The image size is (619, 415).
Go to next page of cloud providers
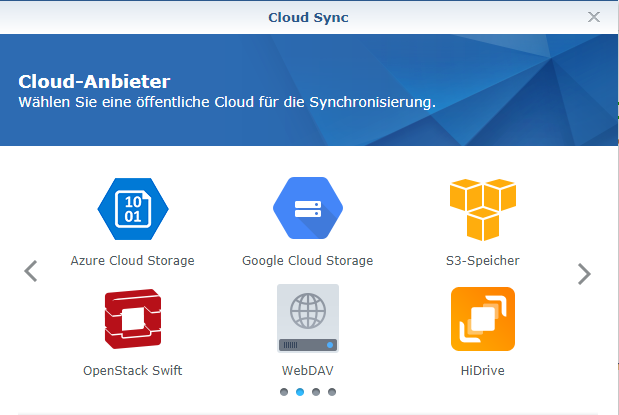pyautogui.click(x=584, y=274)
